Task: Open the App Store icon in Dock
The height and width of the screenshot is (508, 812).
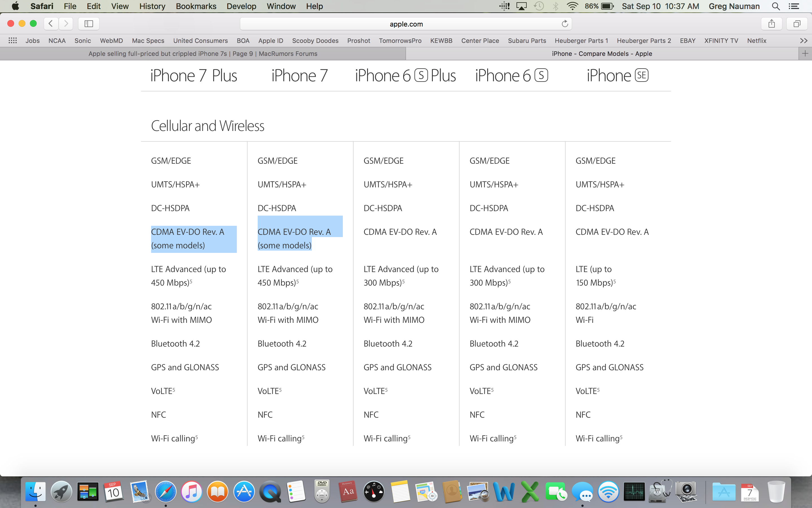Action: tap(244, 492)
